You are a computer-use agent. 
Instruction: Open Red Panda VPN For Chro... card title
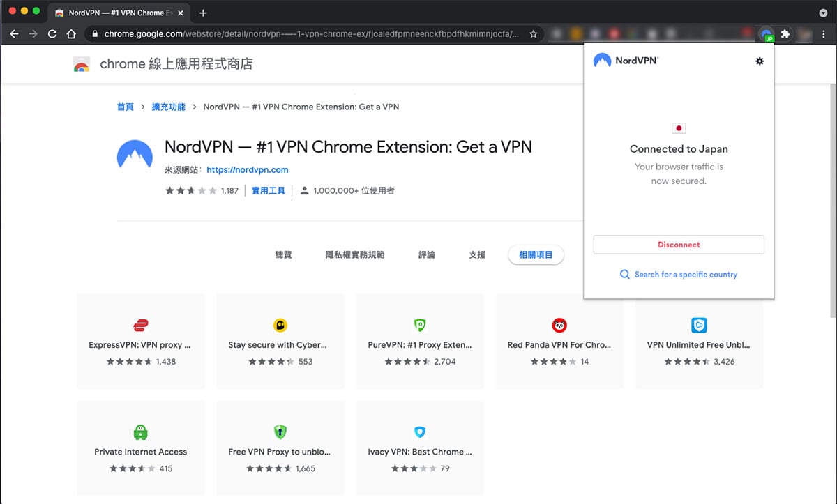coord(559,345)
